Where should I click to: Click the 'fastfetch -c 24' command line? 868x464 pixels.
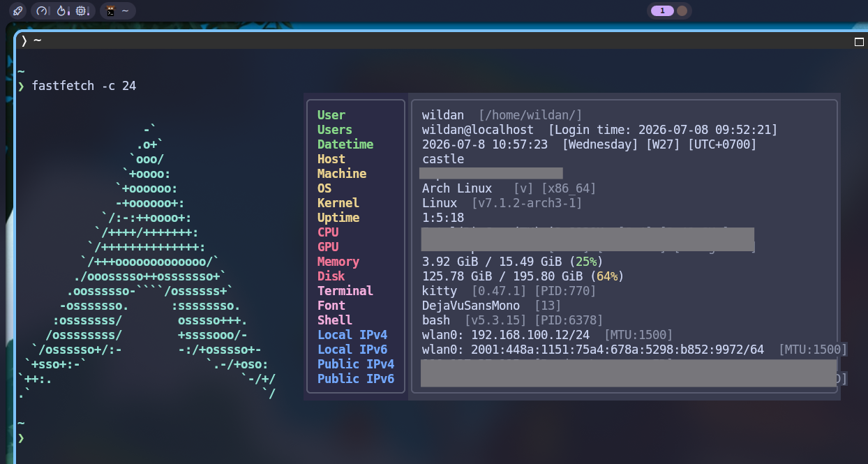pyautogui.click(x=84, y=86)
